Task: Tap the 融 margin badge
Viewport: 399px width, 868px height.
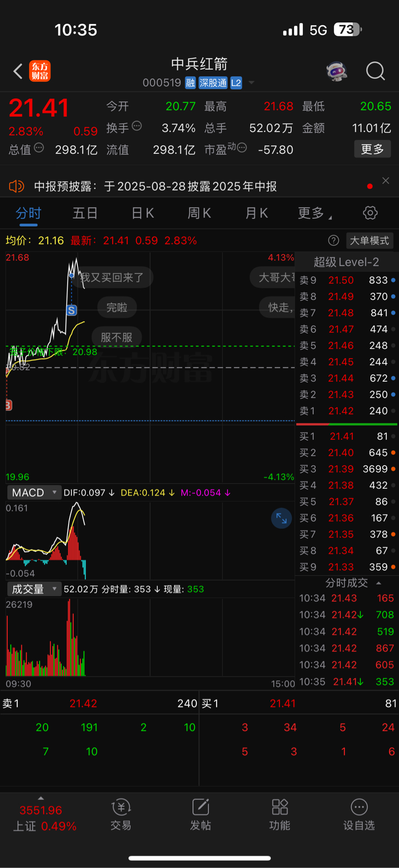Action: pos(190,83)
